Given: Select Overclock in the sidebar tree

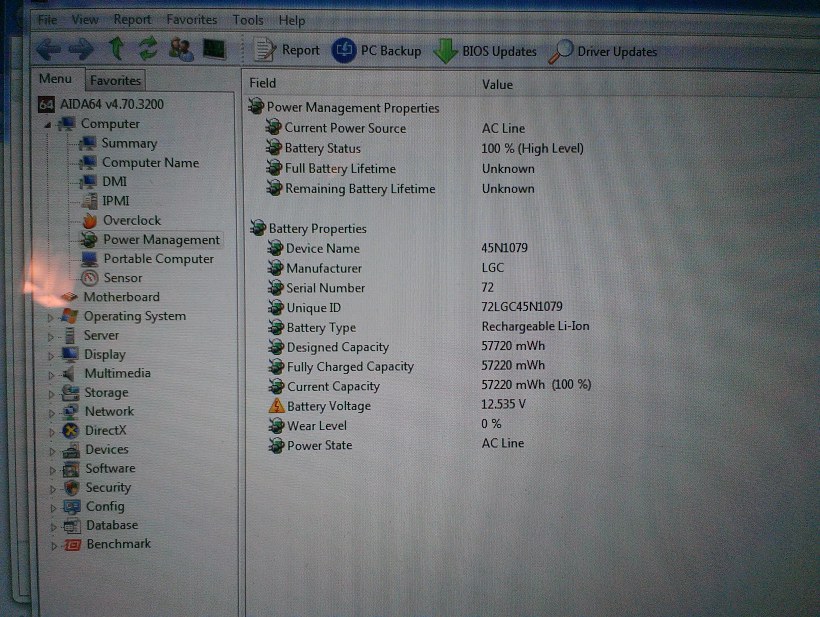Looking at the screenshot, I should [x=131, y=220].
